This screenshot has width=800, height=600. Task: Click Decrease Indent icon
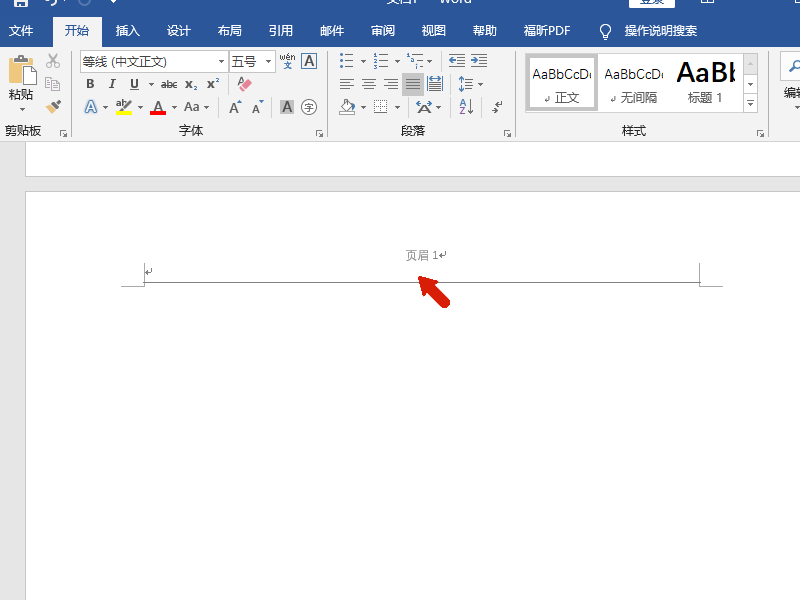[457, 61]
